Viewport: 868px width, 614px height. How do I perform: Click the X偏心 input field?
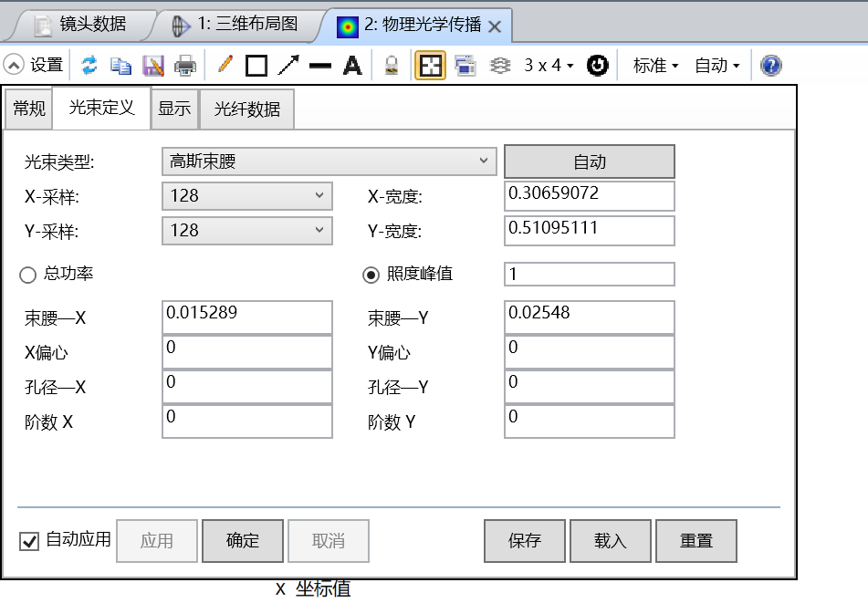247,352
